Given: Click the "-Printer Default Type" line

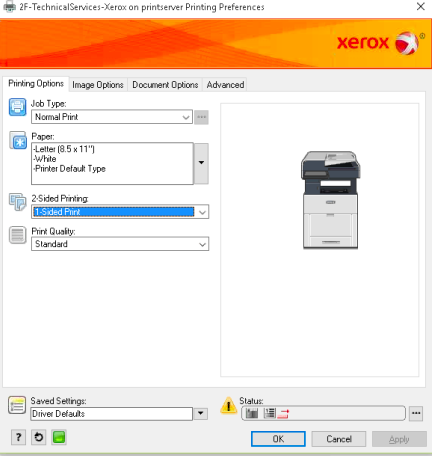Looking at the screenshot, I should point(69,169).
